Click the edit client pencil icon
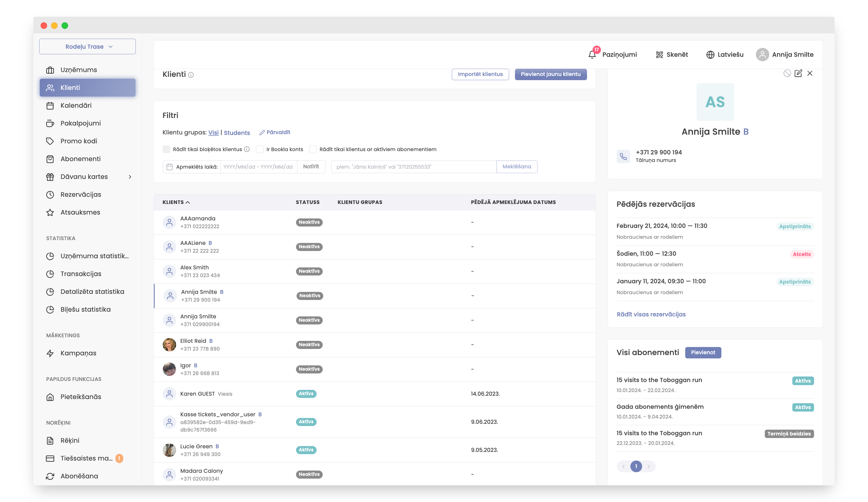The height and width of the screenshot is (502, 868). pyautogui.click(x=798, y=73)
